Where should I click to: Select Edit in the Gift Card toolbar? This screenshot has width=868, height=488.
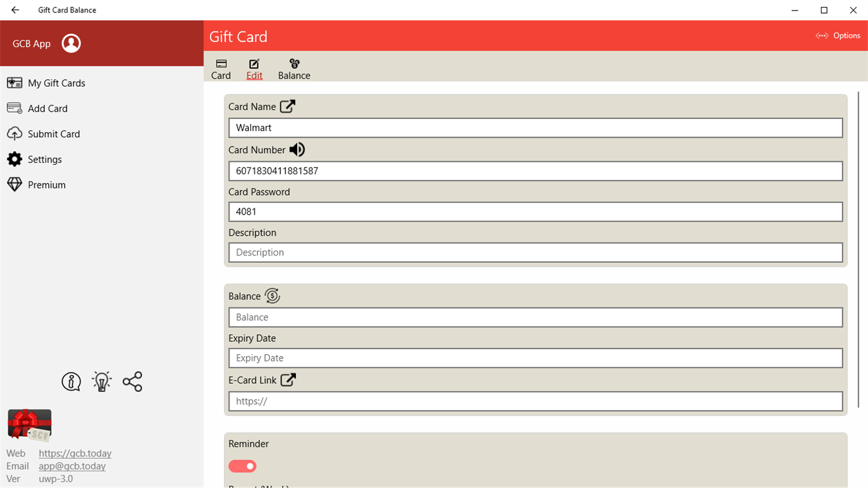point(254,68)
